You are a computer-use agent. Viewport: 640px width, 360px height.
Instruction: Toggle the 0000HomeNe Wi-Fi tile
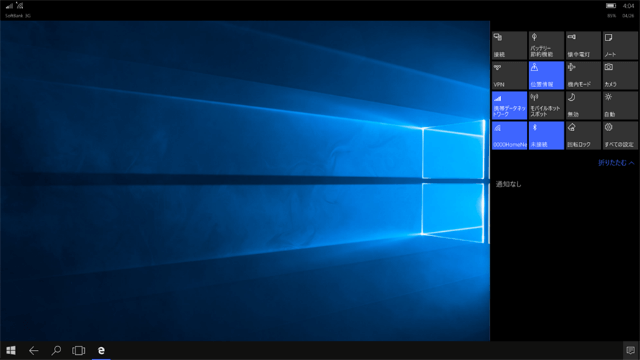[509, 136]
